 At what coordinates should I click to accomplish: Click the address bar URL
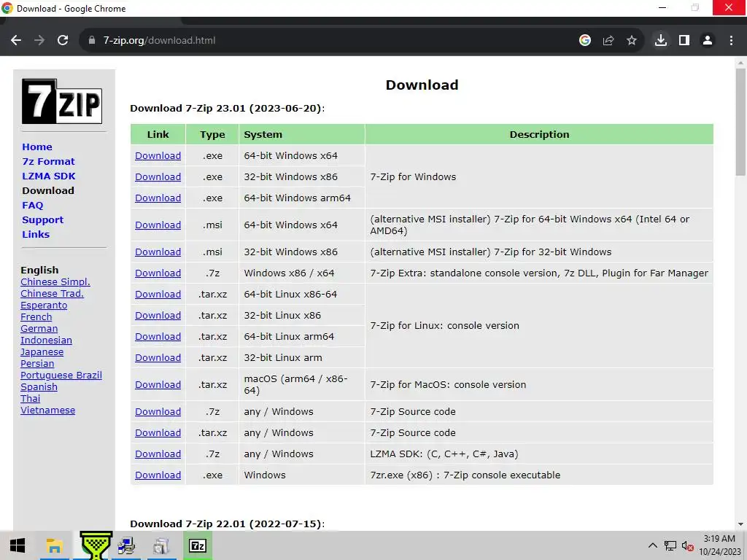pos(160,41)
